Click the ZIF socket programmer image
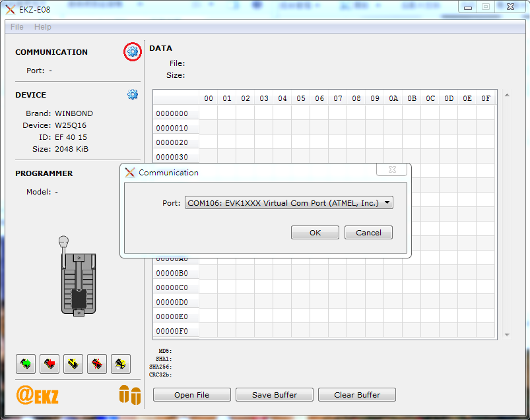 78,277
